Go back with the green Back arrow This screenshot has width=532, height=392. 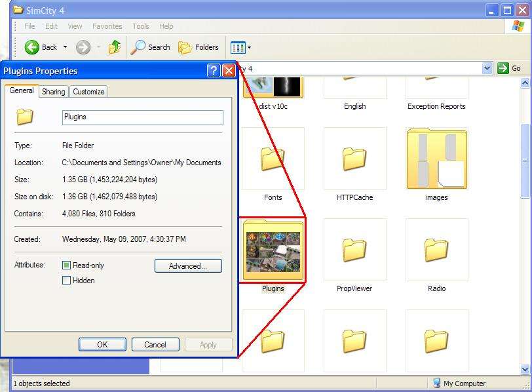pos(32,47)
